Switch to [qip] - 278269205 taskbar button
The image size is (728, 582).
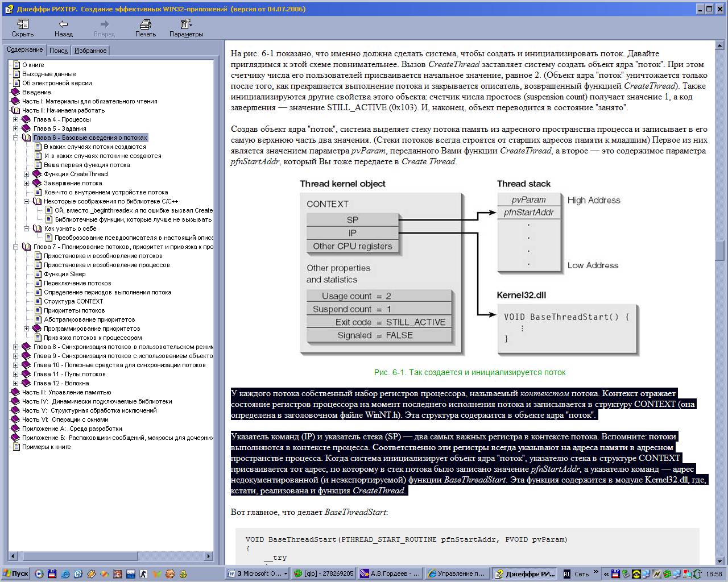(x=323, y=574)
